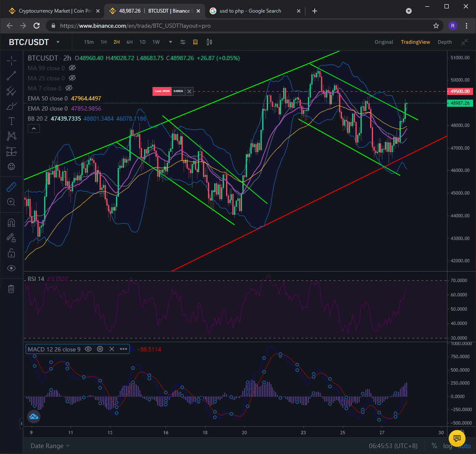Viewport: 476px width, 454px height.
Task: Open the prediction and measurement tools
Action: (x=11, y=151)
